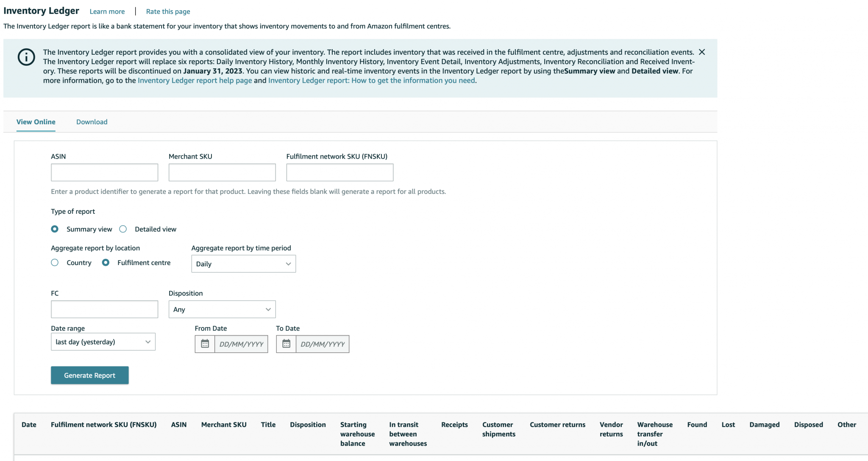Click the chevron on the time period dropdown
Viewport: 868px width, 461px height.
pyautogui.click(x=289, y=263)
